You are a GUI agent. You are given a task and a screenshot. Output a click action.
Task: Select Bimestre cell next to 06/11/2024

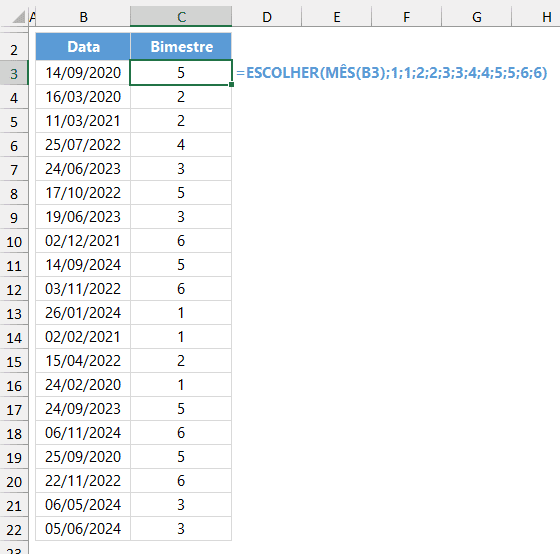click(181, 433)
